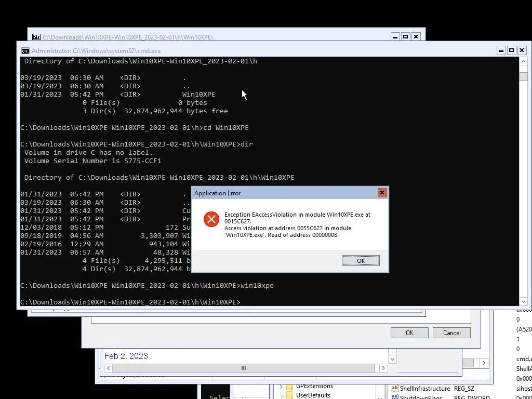Image resolution: width=532 pixels, height=399 pixels.
Task: Click the right arrow of the horizontal scrollbar under Feb 2, 2023
Action: pos(383,368)
